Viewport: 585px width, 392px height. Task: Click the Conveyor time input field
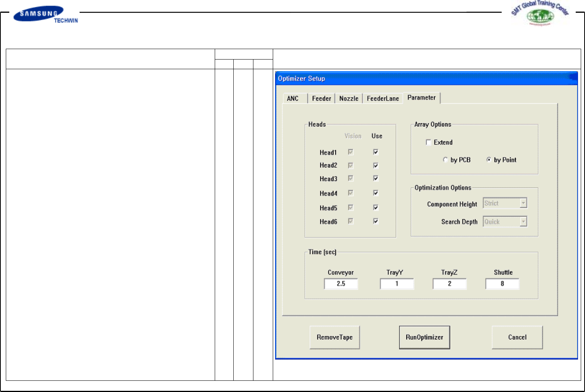(x=341, y=284)
